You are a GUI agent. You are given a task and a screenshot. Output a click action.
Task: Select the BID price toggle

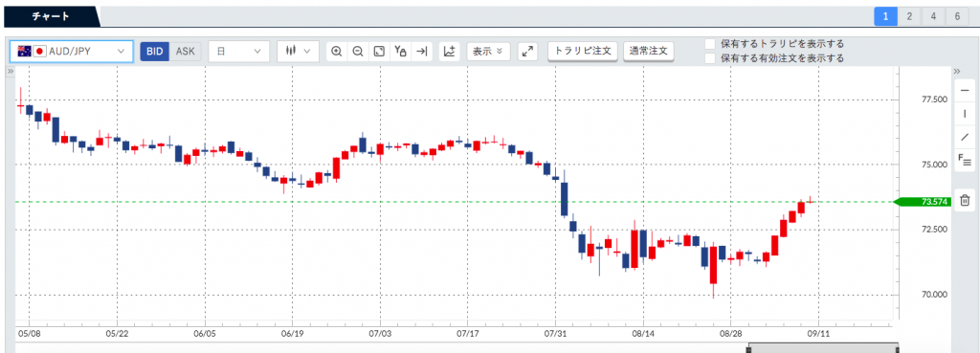pos(154,52)
